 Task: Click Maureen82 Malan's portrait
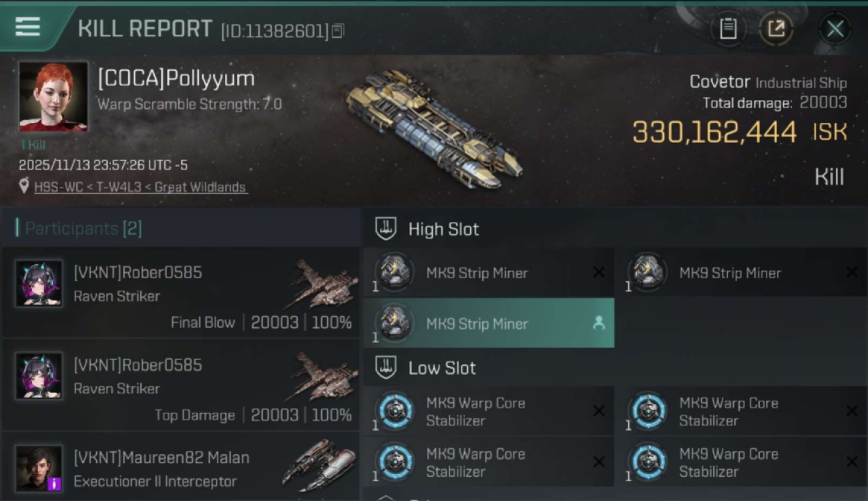pyautogui.click(x=39, y=468)
